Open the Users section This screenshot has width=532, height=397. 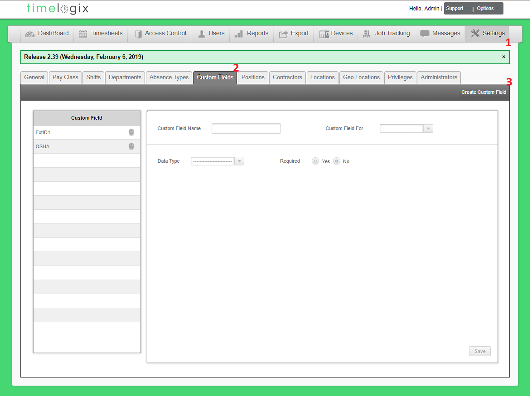(x=211, y=34)
